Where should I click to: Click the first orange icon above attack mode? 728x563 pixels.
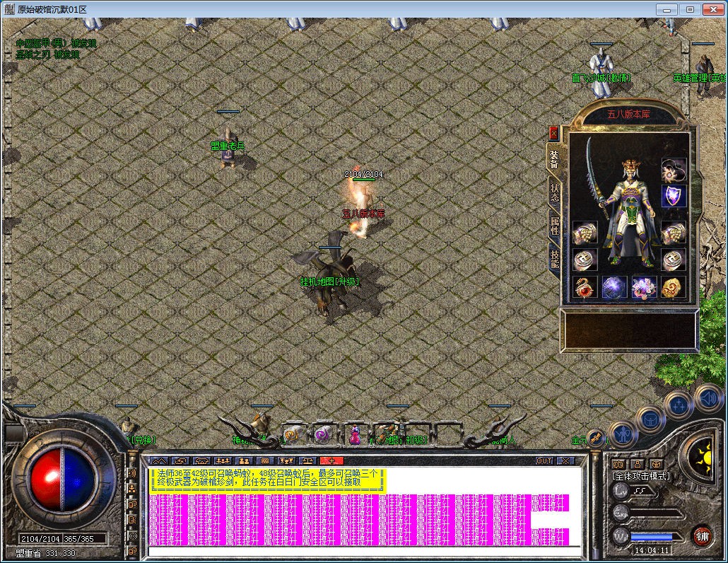pyautogui.click(x=618, y=464)
